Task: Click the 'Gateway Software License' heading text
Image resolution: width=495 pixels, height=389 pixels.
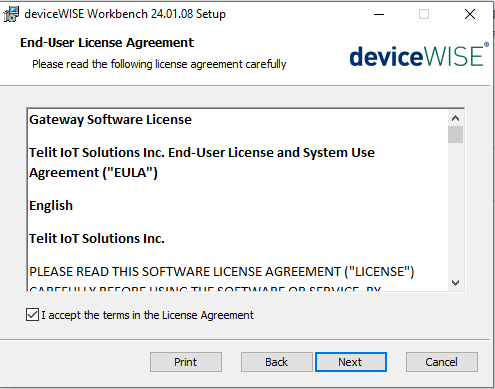Action: point(110,120)
